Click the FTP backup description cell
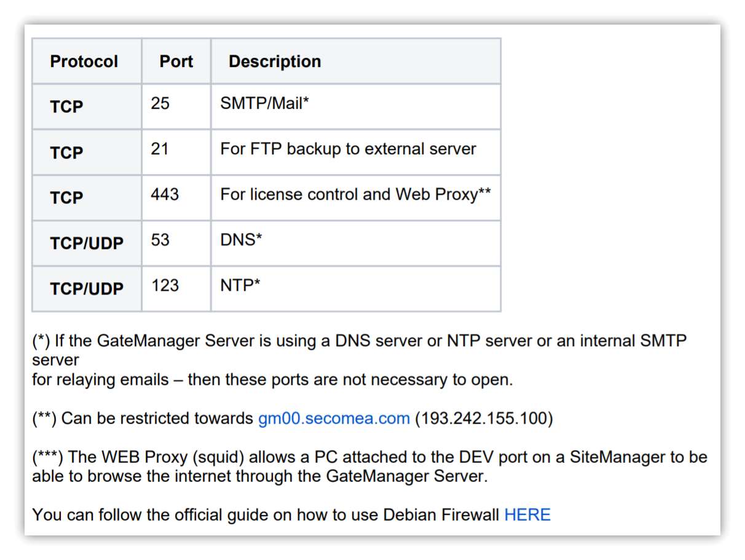 point(356,152)
